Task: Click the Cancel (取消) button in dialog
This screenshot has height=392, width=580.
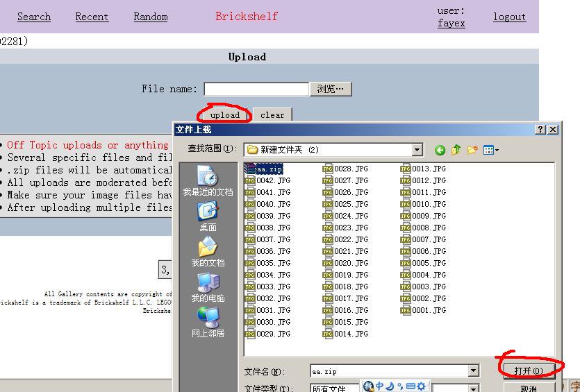Action: click(x=529, y=388)
